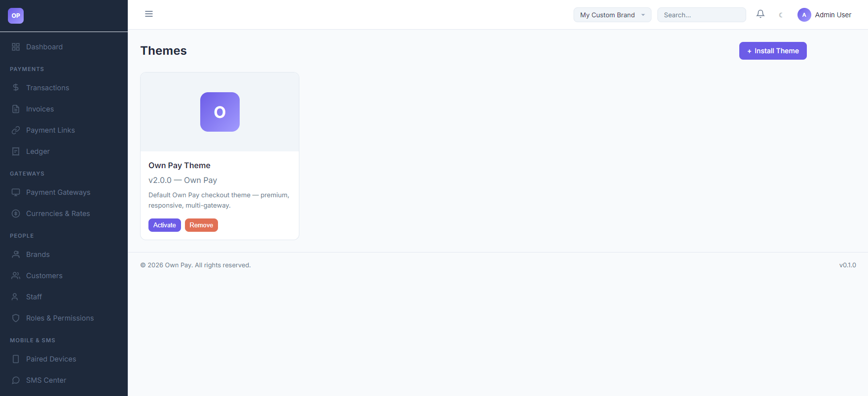Click the Paired Devices phone icon
Image resolution: width=868 pixels, height=396 pixels.
click(x=16, y=359)
